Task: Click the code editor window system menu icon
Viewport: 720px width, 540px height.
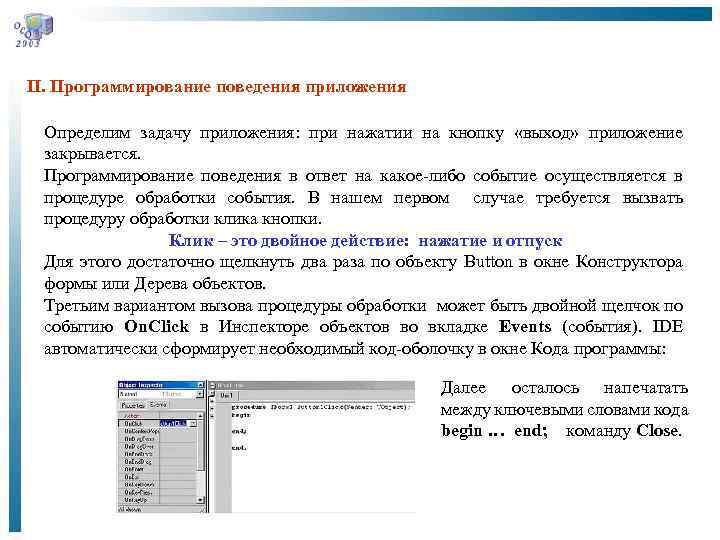Action: tap(213, 386)
